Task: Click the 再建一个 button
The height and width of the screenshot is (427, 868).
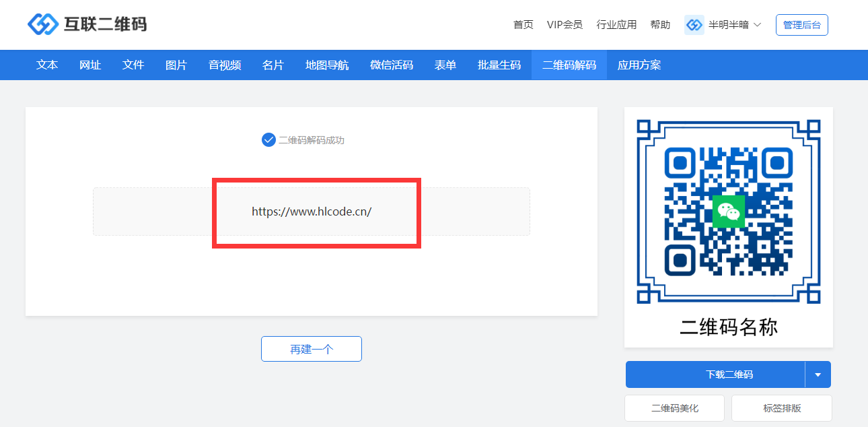Action: point(312,349)
